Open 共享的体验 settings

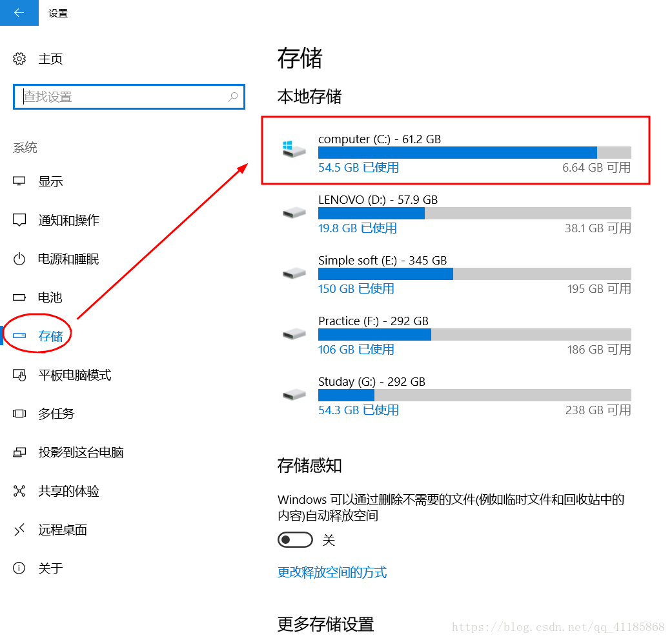coord(68,491)
